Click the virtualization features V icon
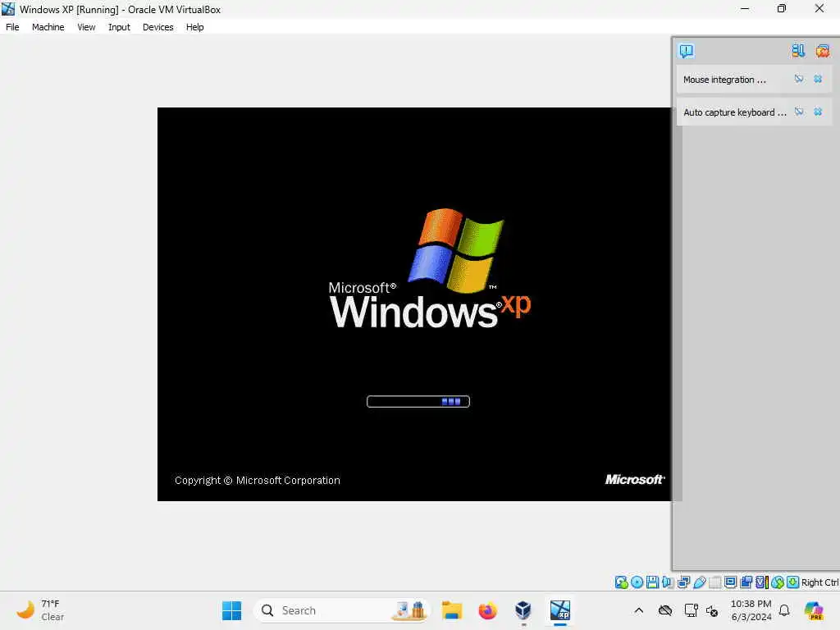 (x=762, y=582)
